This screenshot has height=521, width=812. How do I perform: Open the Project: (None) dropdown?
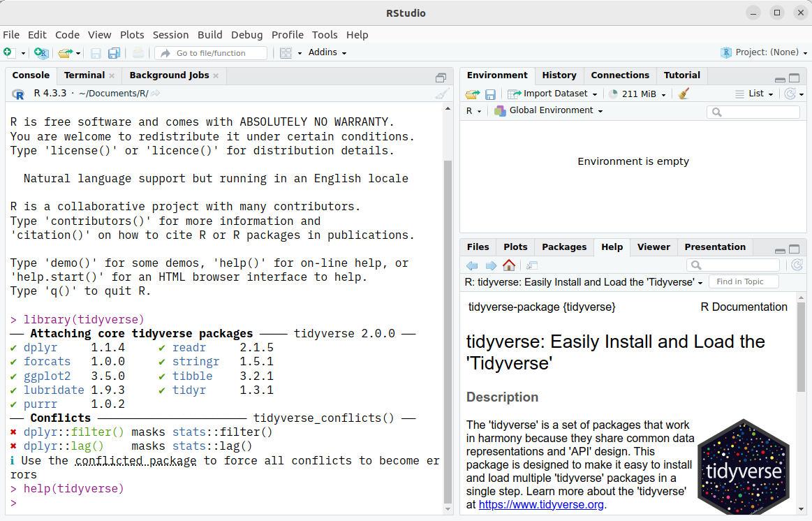pos(764,52)
